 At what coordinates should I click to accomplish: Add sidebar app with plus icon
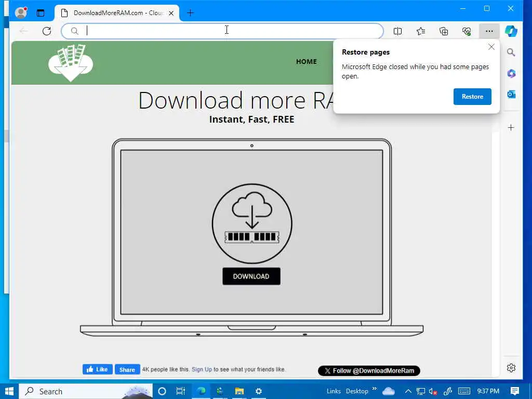(x=511, y=128)
